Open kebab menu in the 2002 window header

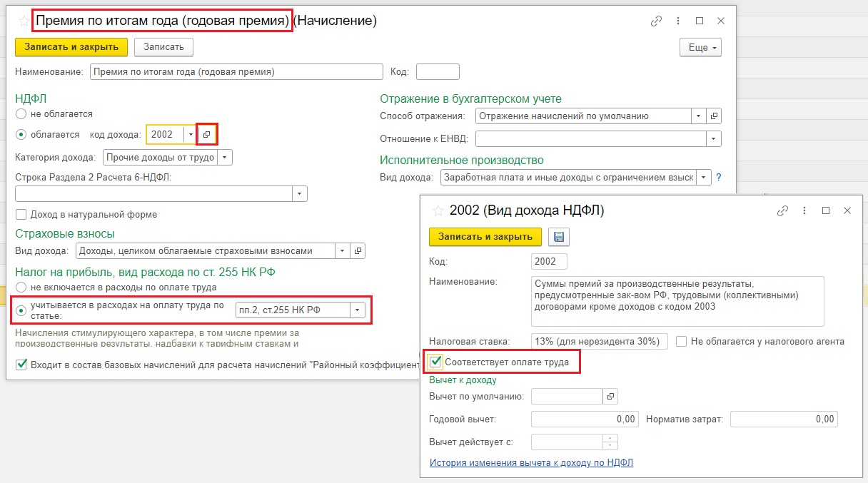[x=804, y=210]
